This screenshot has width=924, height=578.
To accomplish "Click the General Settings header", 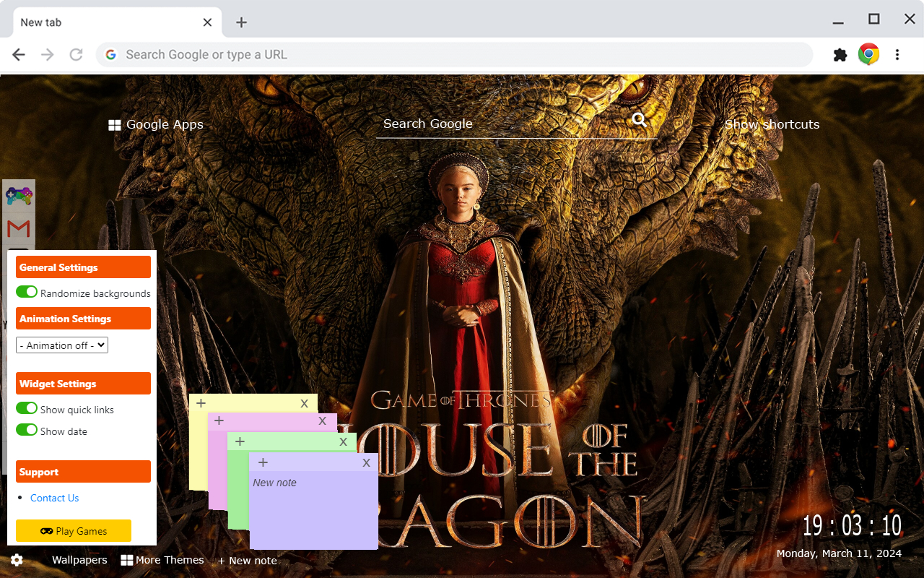I will coord(83,267).
